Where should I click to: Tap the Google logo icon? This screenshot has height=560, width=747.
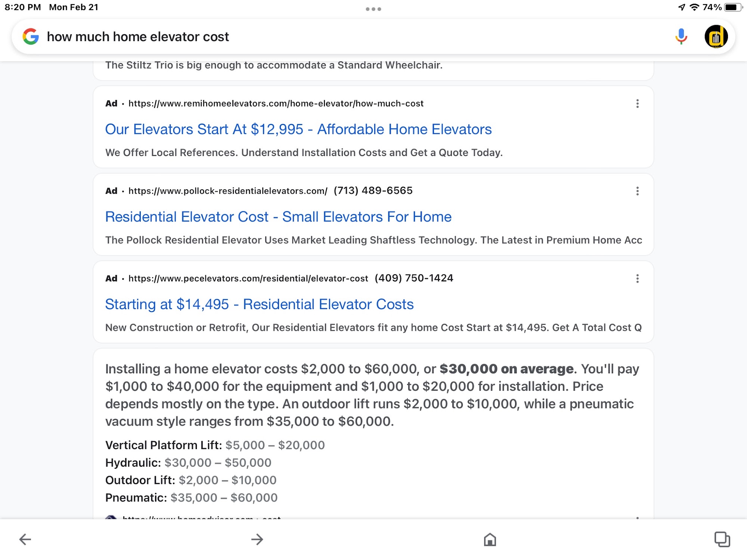pyautogui.click(x=31, y=37)
